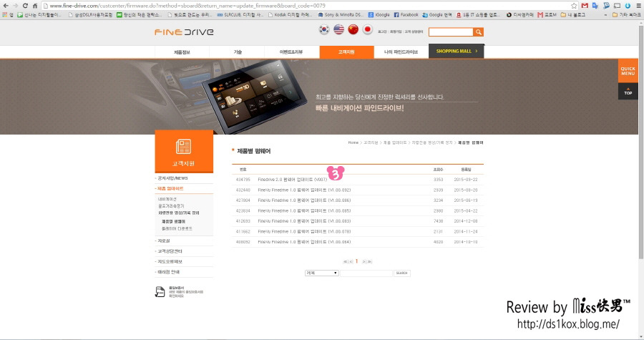Open Finedrive 1.0 firmware V1.00.085 post

304,210
